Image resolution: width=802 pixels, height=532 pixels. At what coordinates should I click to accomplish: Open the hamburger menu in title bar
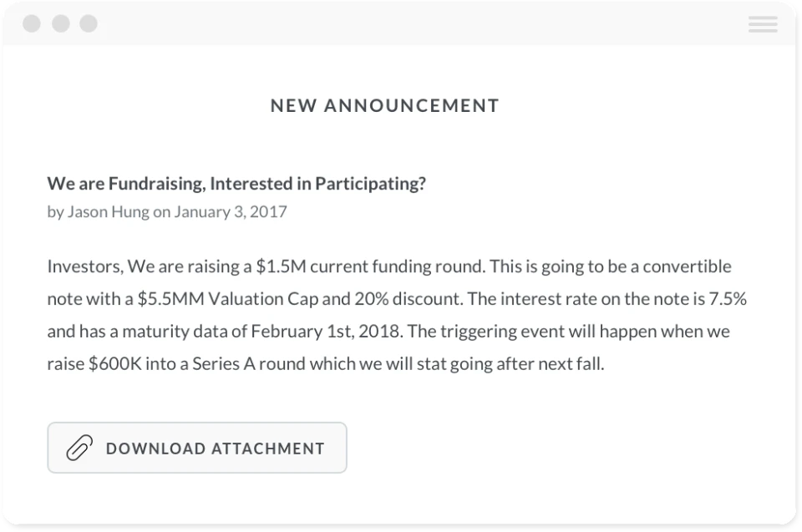coord(763,25)
